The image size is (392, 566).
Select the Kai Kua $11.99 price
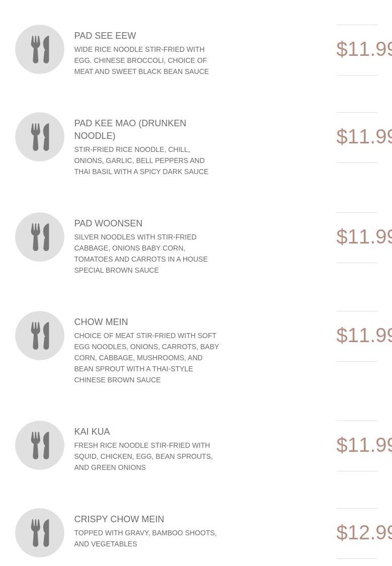point(364,445)
